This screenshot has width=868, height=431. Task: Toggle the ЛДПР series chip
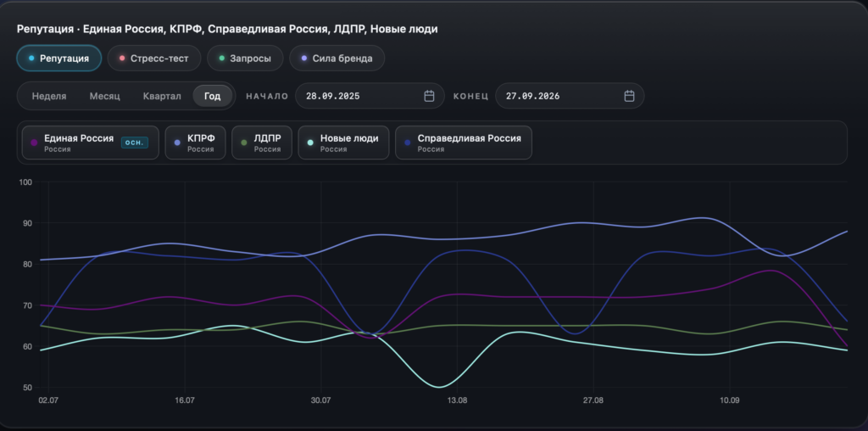[262, 143]
